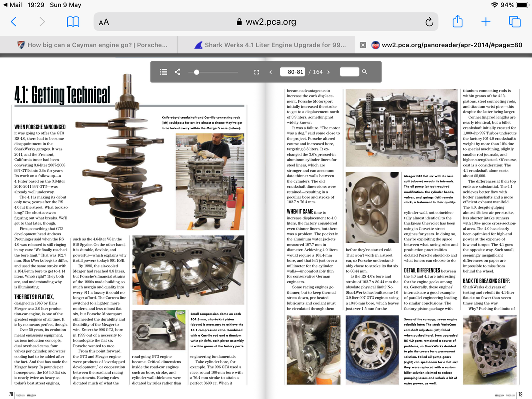Click 'BACK TO BREAKING STUFF:' heading

(486, 281)
